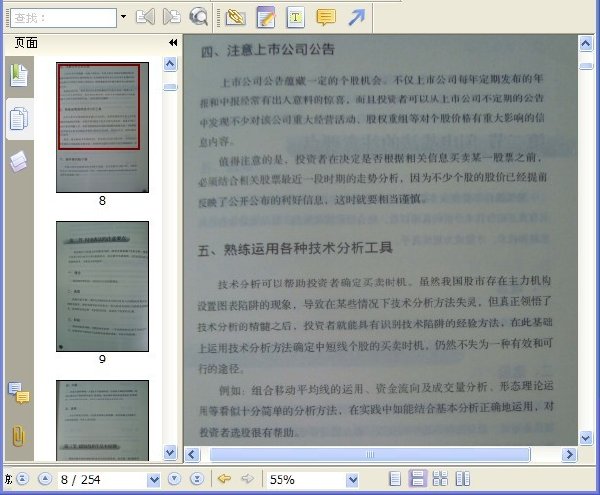Go to previous page button
The image size is (600, 495).
pyautogui.click(x=45, y=479)
